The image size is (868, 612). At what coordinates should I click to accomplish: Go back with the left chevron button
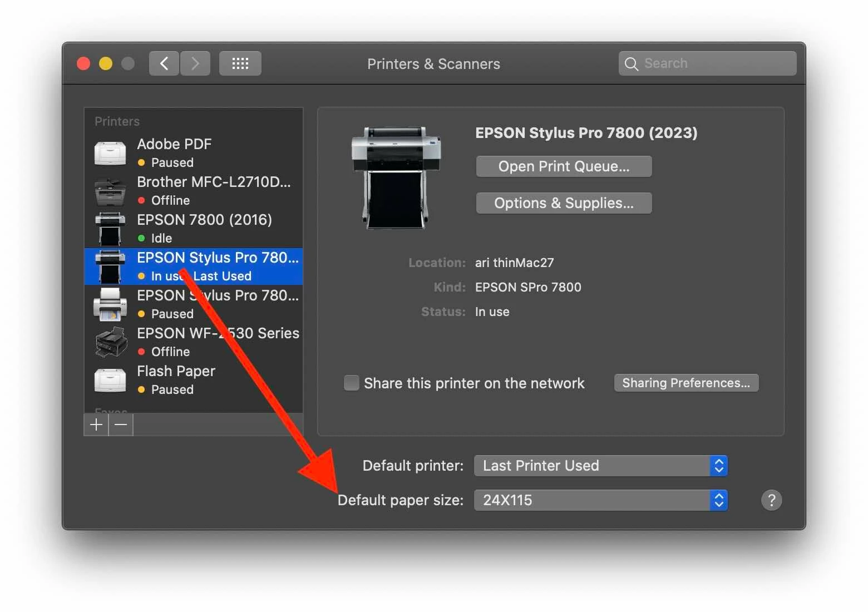164,63
